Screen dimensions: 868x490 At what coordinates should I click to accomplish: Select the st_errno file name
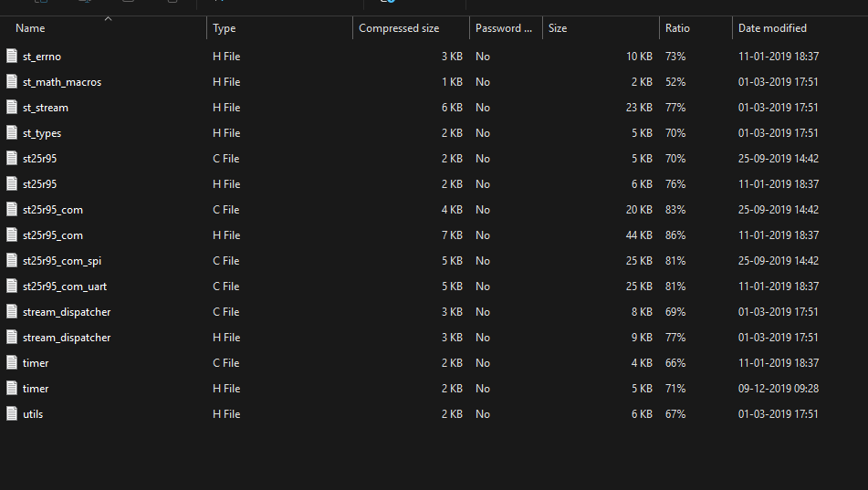point(41,57)
